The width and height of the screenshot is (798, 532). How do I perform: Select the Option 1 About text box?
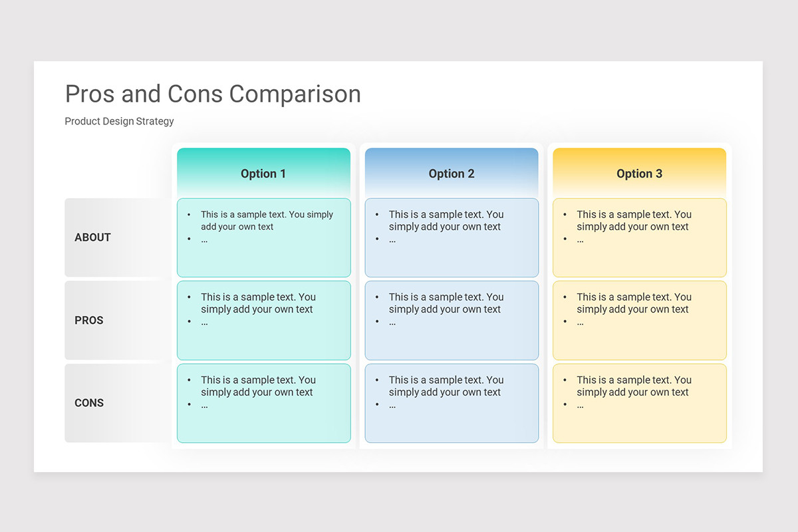click(264, 237)
